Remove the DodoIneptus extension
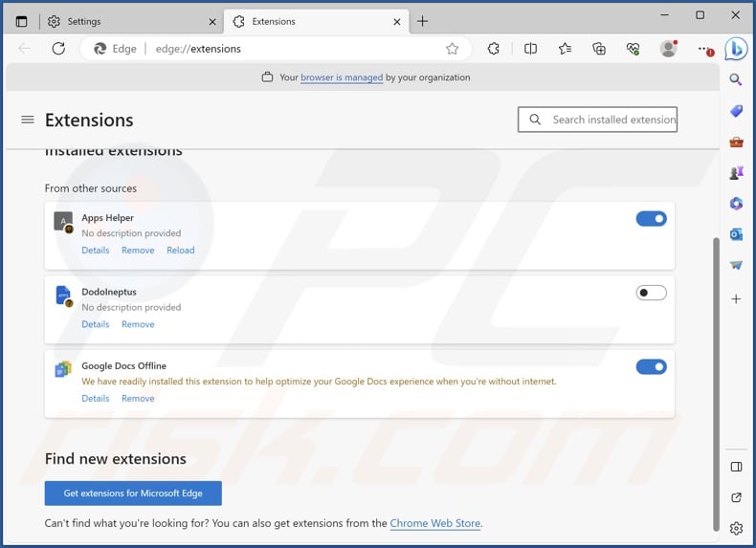 138,324
